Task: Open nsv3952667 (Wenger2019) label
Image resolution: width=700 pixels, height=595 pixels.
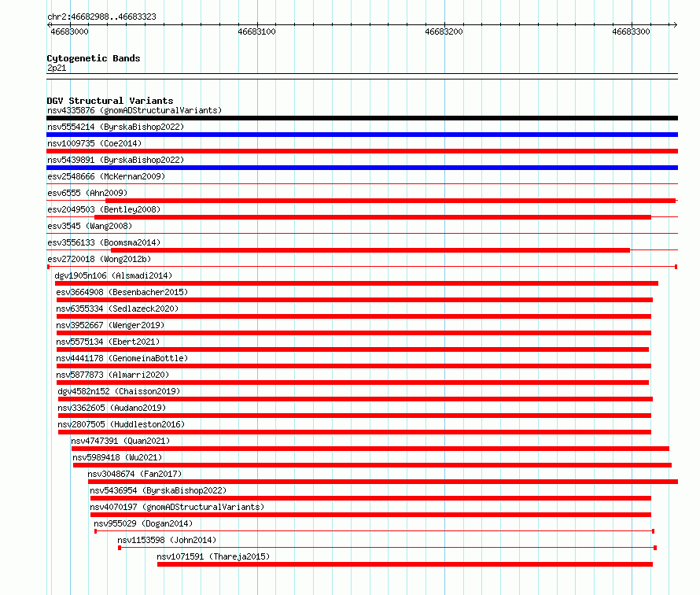Action: (110, 325)
